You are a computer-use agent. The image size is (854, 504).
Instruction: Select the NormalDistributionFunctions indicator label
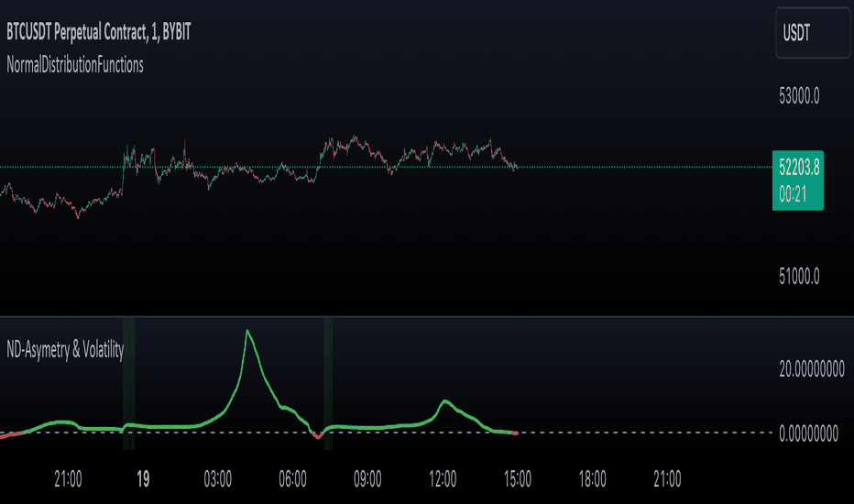click(75, 65)
